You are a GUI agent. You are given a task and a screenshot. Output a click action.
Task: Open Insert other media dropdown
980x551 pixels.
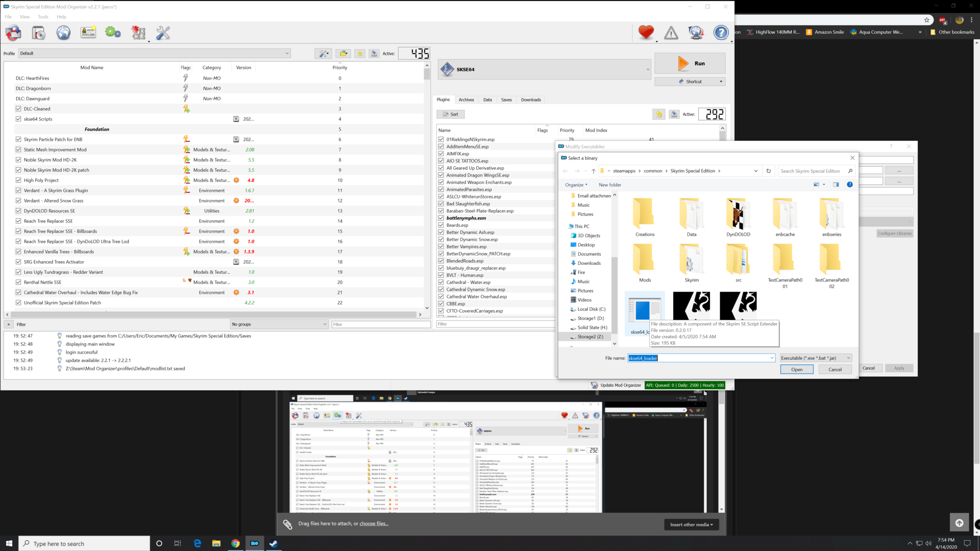pos(691,524)
